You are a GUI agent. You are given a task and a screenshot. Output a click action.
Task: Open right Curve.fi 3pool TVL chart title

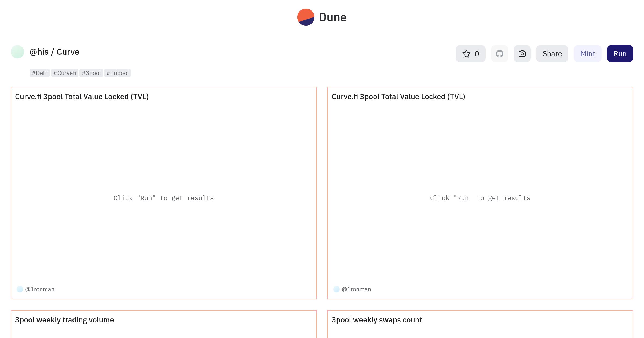click(398, 97)
